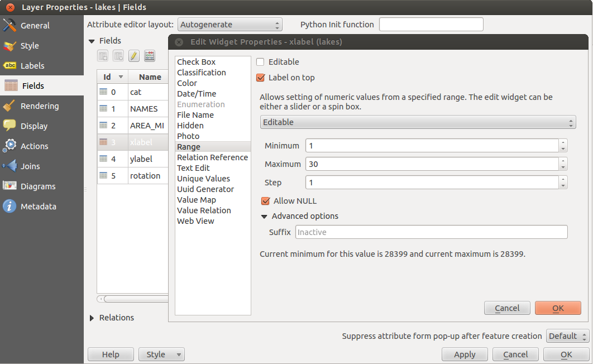Screen dimensions: 593x364
Task: Show the Diagrams settings
Action: tap(37, 186)
